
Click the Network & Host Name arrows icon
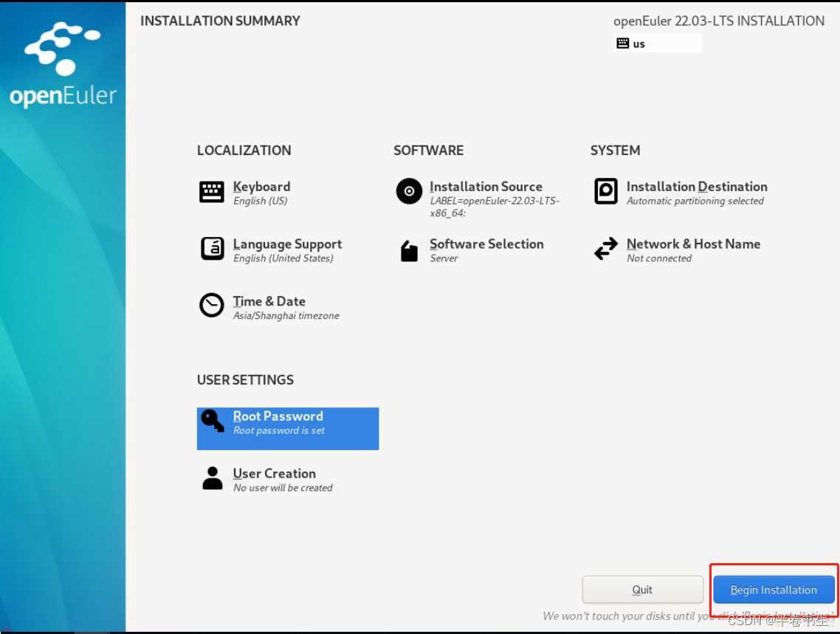pos(606,249)
